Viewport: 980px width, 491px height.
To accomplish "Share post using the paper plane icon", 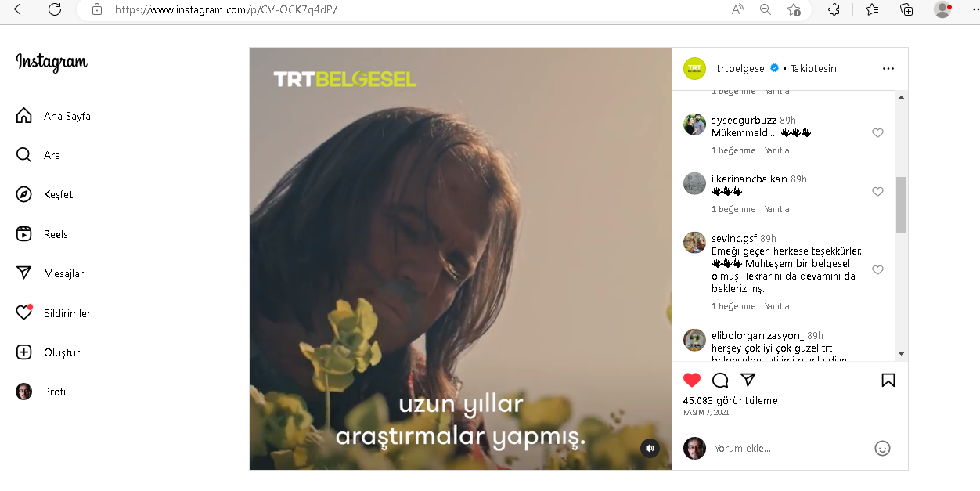I will click(x=748, y=380).
